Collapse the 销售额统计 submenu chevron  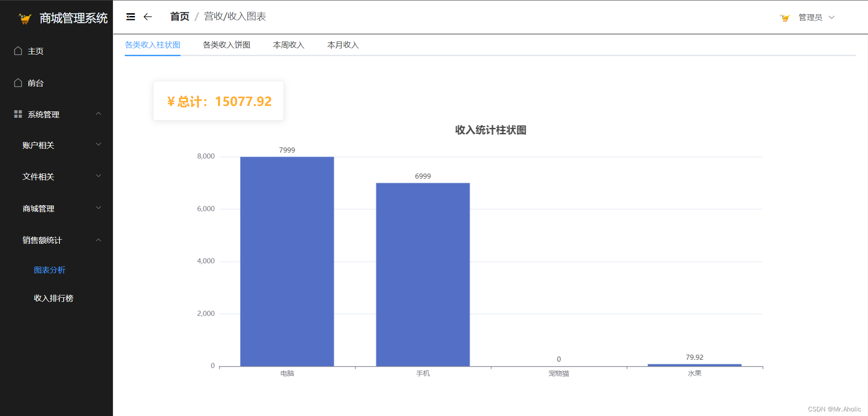pyautogui.click(x=98, y=240)
